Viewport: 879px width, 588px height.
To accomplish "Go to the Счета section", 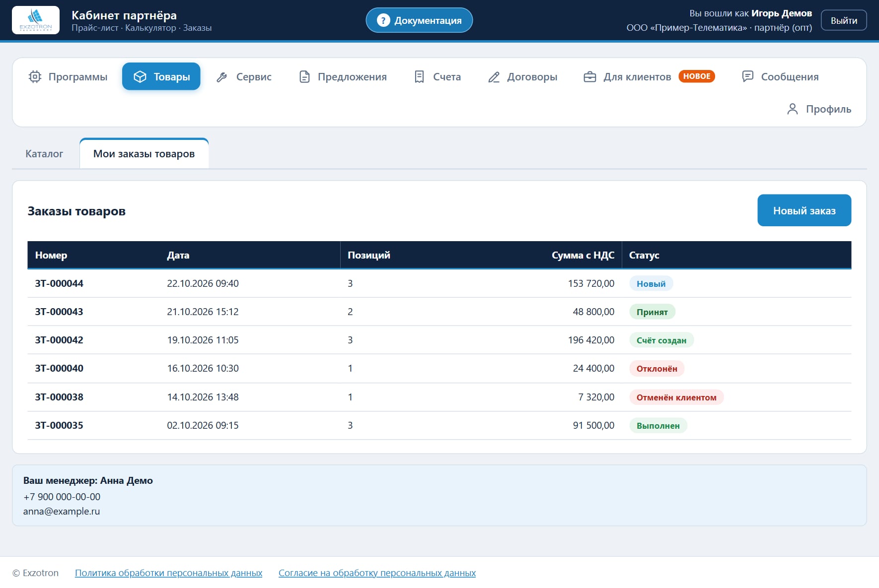I will [438, 77].
